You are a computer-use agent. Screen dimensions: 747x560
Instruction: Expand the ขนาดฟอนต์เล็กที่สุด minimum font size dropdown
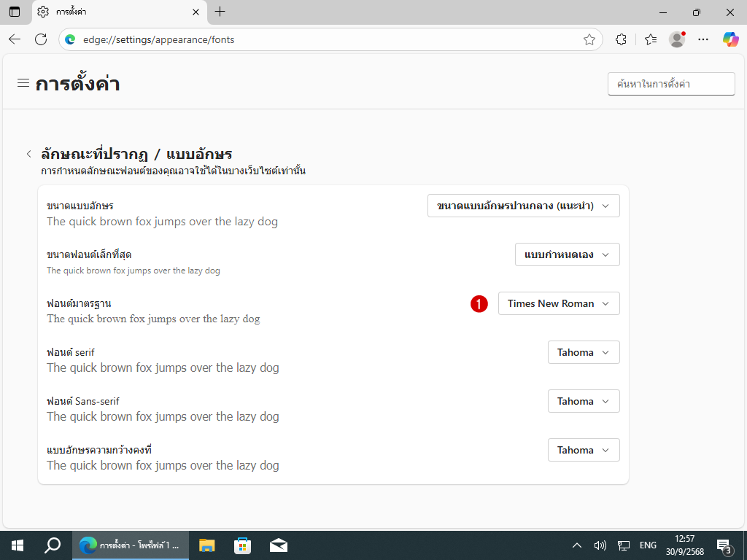[x=567, y=254]
